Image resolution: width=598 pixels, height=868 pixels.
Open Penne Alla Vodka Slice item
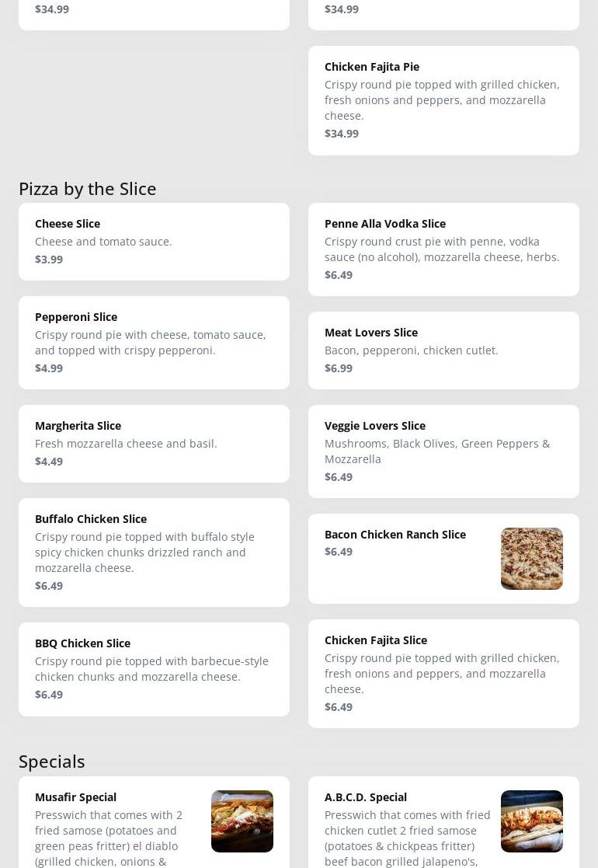click(x=443, y=249)
